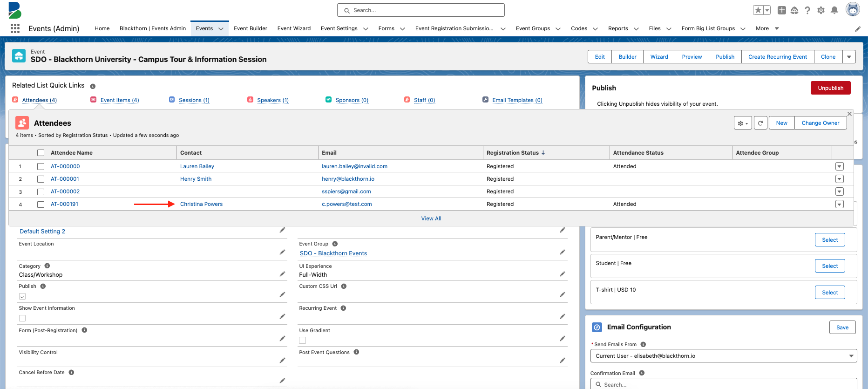The width and height of the screenshot is (868, 389).
Task: Open Send Emails From combo box
Action: click(x=724, y=356)
